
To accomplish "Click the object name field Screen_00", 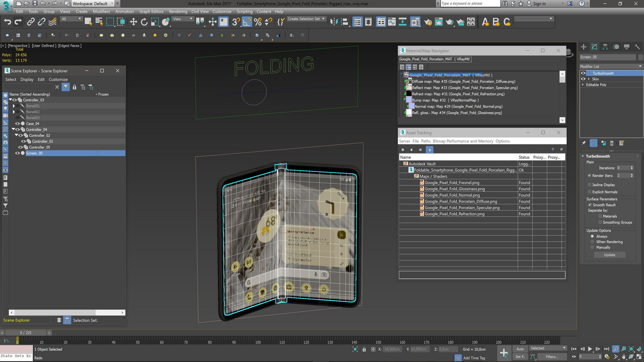I will pos(608,57).
